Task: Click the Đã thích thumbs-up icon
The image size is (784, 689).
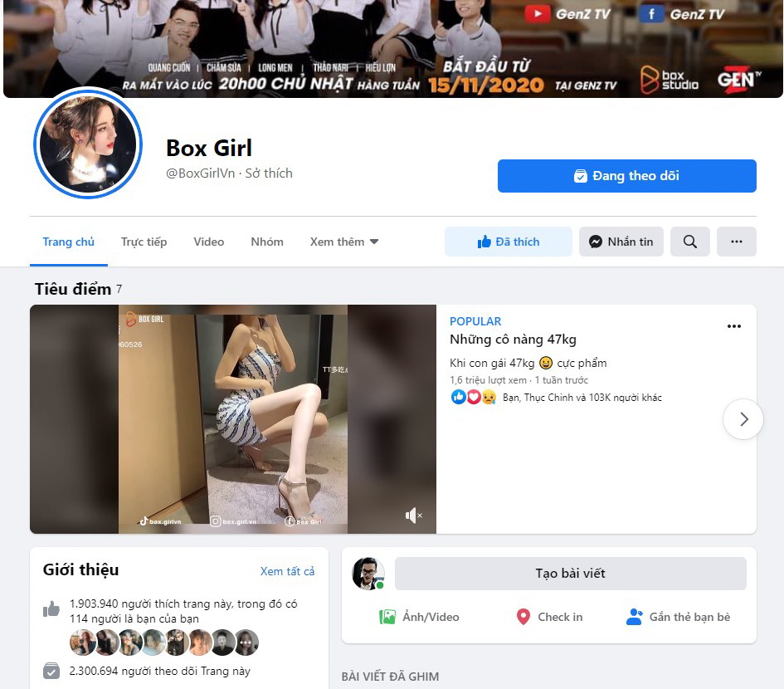Action: (484, 242)
